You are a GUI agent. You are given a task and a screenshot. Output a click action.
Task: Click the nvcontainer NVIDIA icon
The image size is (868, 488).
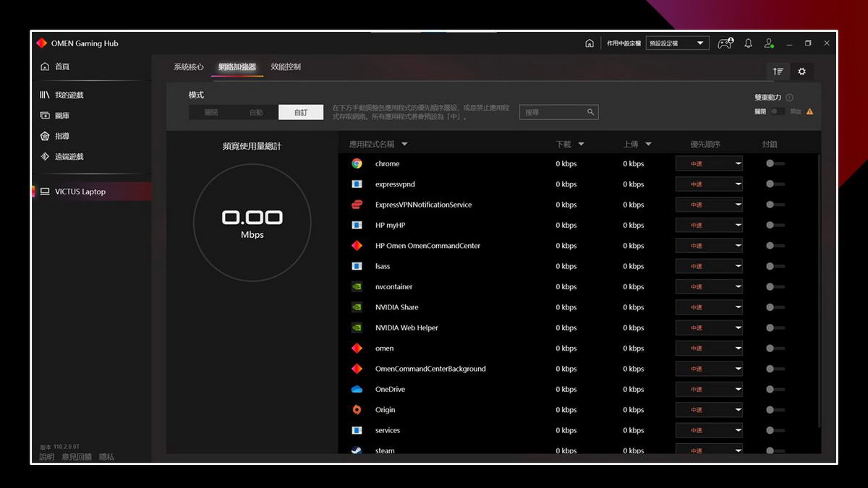[x=357, y=286]
